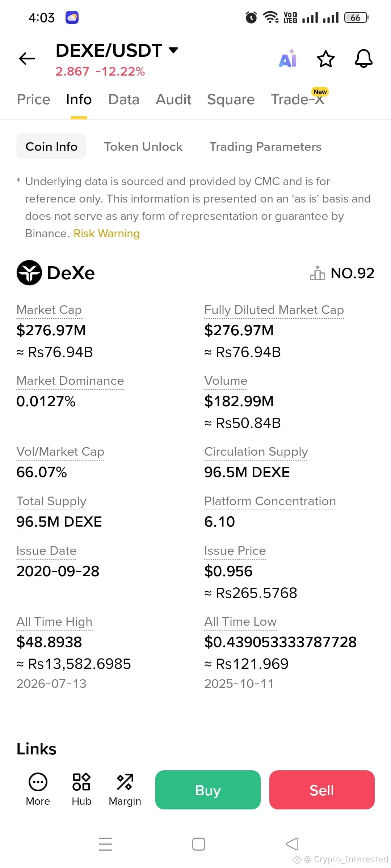Expand the DEXE/USDT pair dropdown
Image resolution: width=391 pixels, height=868 pixels.
click(x=174, y=50)
